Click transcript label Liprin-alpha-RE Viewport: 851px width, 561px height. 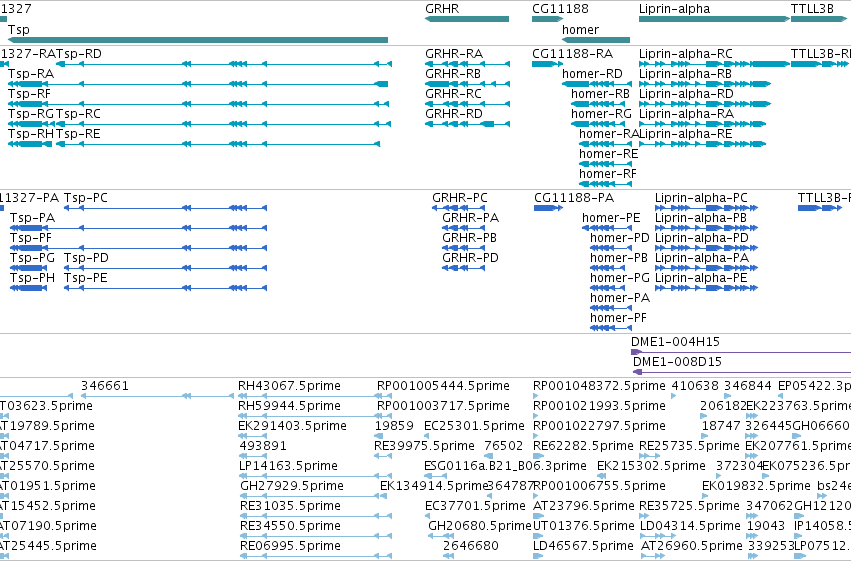pos(685,134)
